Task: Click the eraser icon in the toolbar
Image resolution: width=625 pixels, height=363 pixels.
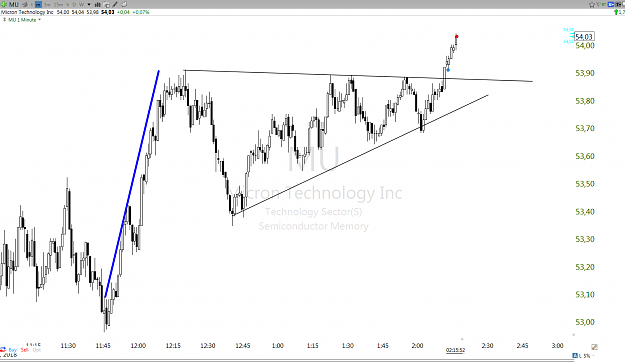Action: pos(124,4)
